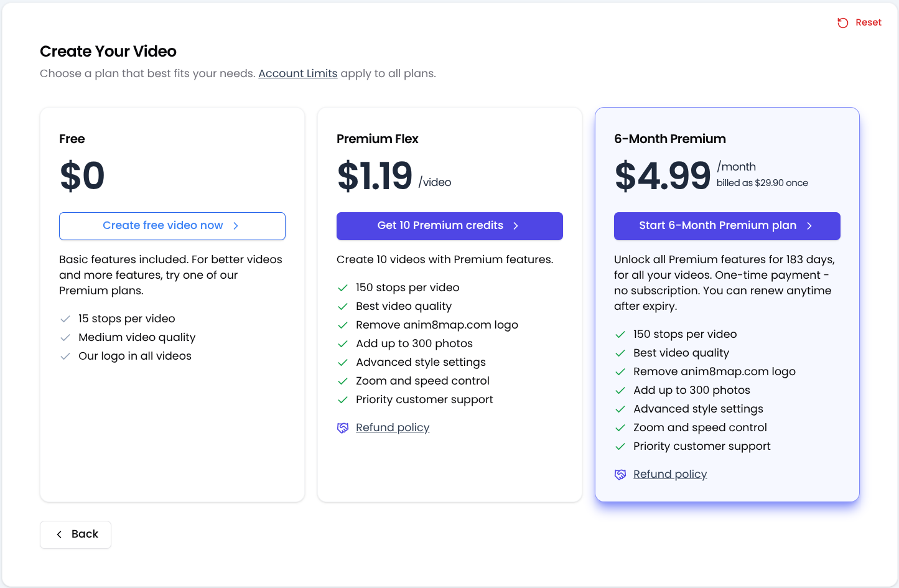Click the red Reset circular arrow icon
Image resolution: width=899 pixels, height=588 pixels.
point(842,23)
